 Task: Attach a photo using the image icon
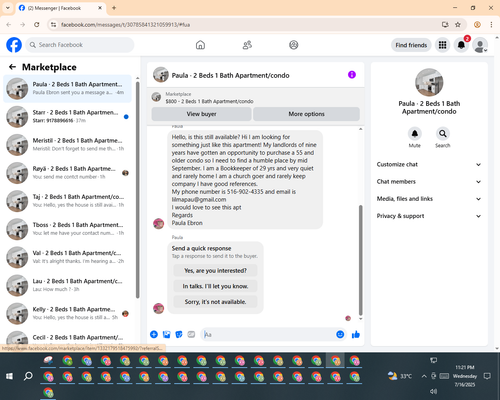166,334
